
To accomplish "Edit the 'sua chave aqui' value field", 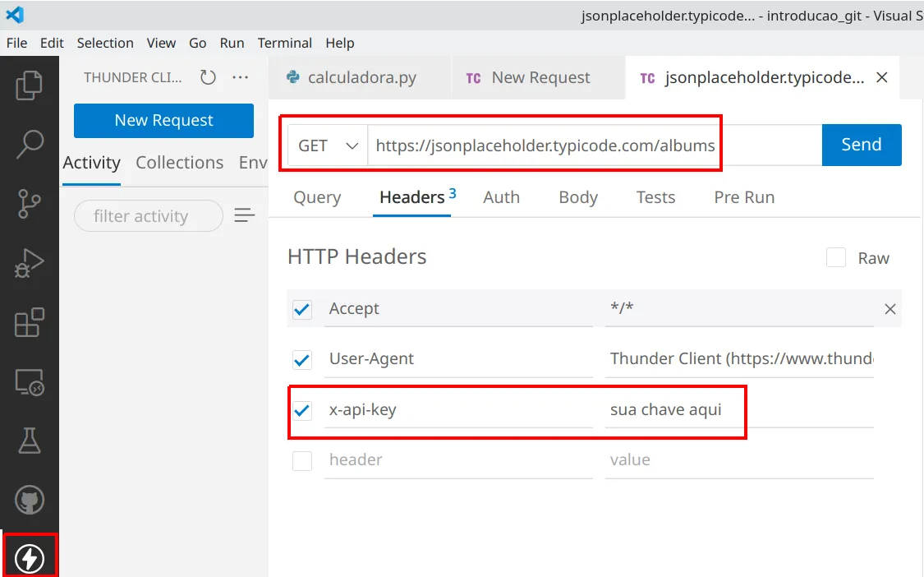I will [x=739, y=409].
